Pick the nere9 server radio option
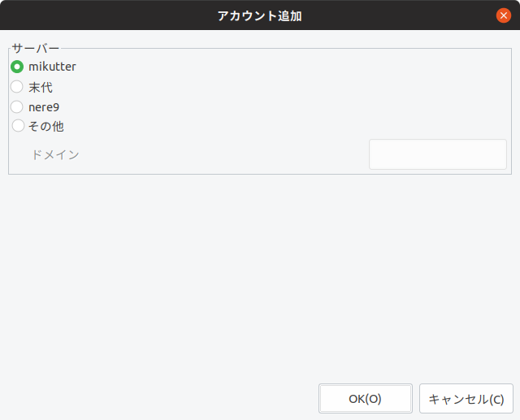Screen dimensions: 520x420 pyautogui.click(x=17, y=106)
